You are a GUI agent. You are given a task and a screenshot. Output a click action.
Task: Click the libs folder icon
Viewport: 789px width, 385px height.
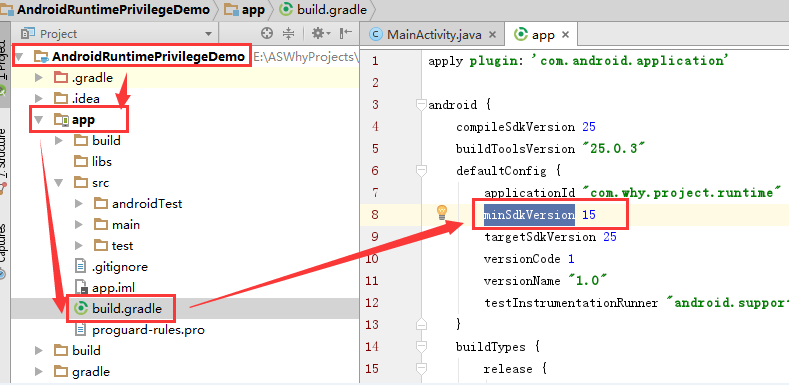click(x=81, y=162)
